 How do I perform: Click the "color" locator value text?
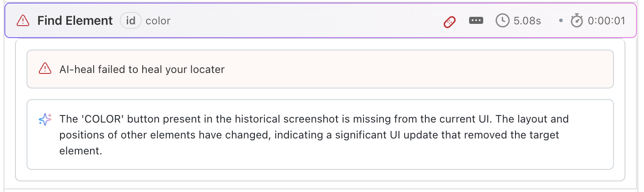[158, 21]
